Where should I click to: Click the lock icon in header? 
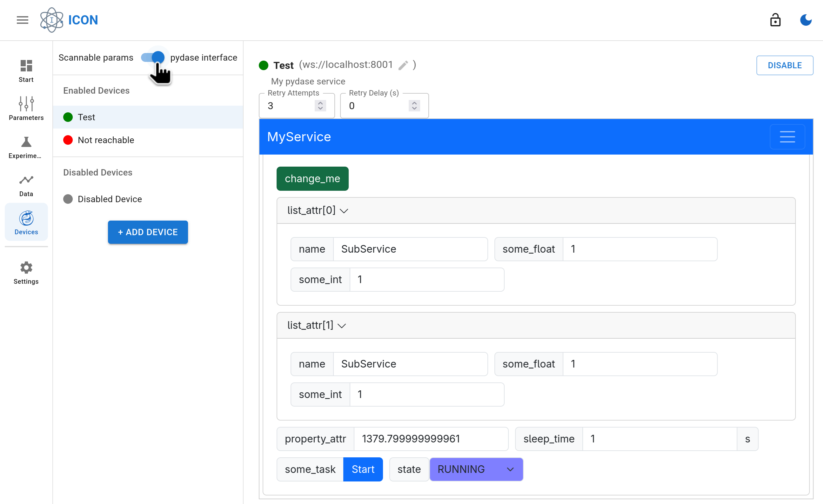tap(775, 20)
